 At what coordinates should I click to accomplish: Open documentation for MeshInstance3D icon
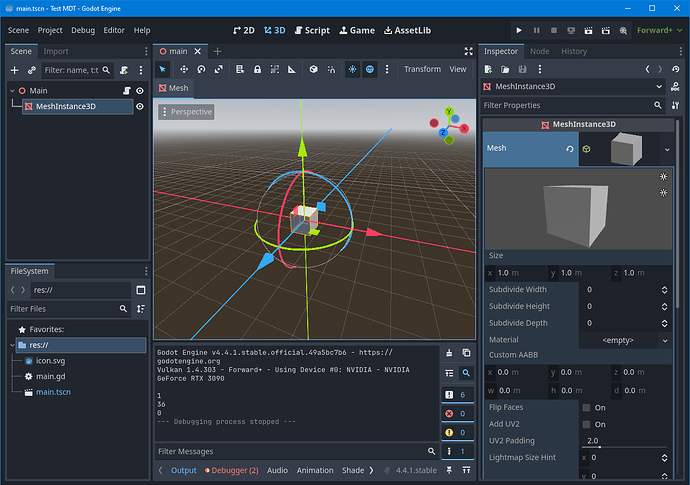click(675, 86)
